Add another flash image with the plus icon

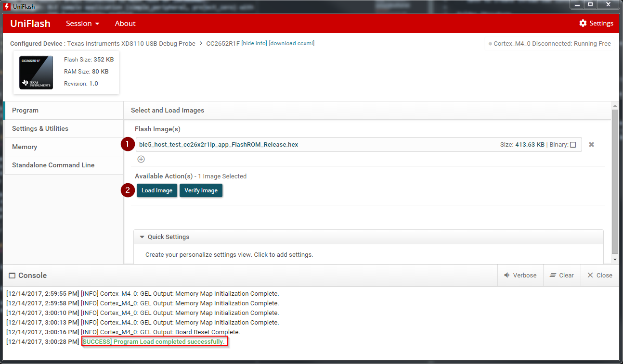(x=141, y=159)
